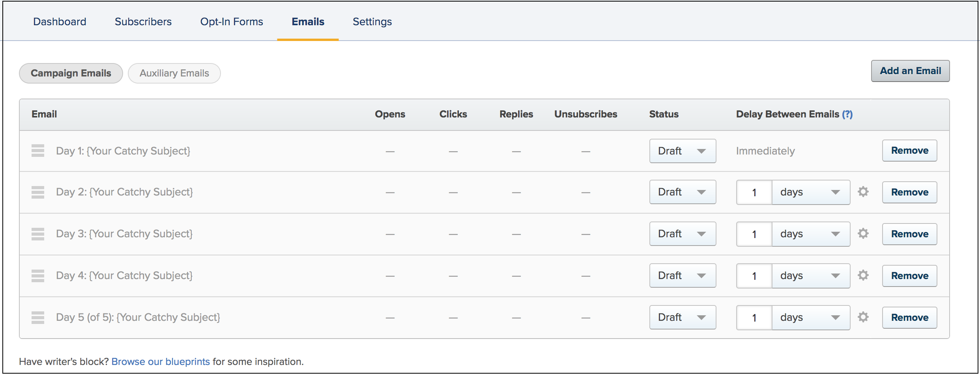This screenshot has width=980, height=376.
Task: Click the Add an Email button
Action: click(910, 71)
